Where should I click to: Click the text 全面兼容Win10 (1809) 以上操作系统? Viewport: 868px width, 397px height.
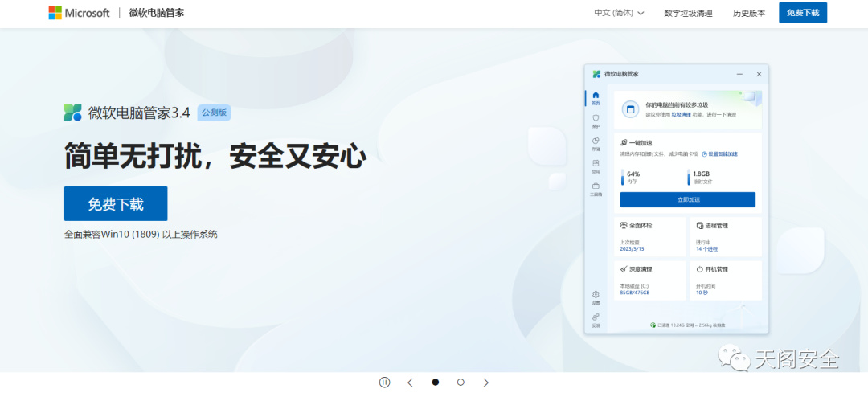(x=141, y=234)
